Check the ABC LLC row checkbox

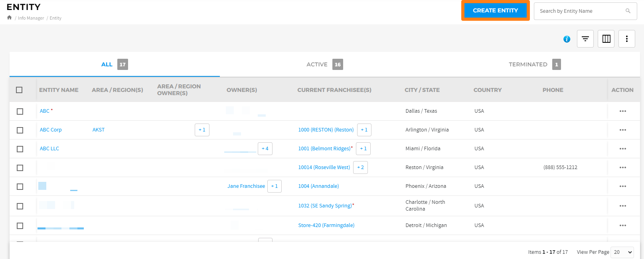(x=20, y=149)
